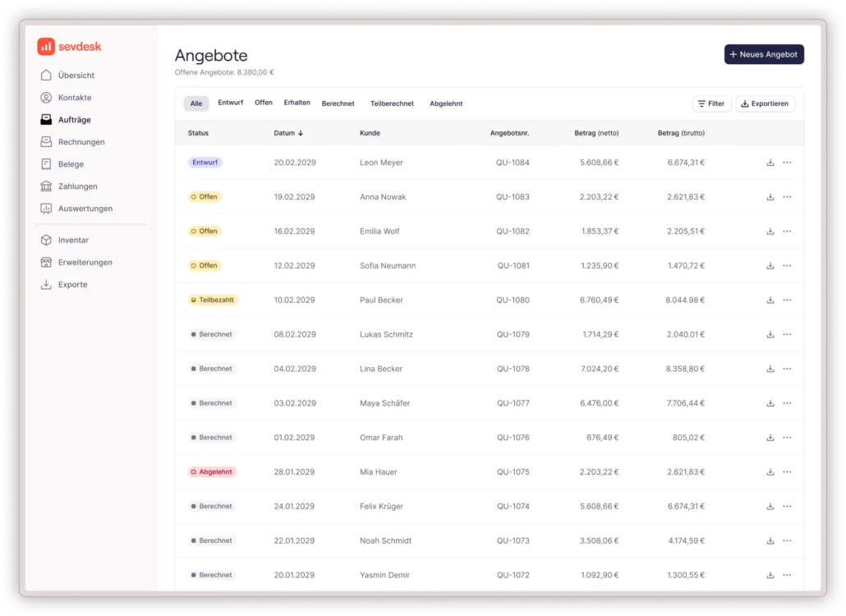Show the Teilberechnet offers tab
Viewport: 846px width, 616px height.
pos(392,103)
